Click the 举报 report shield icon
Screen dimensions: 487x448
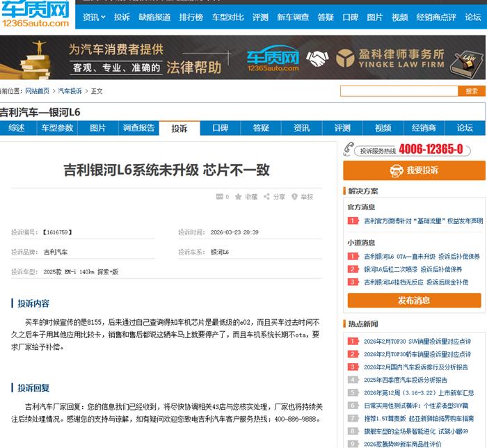click(x=295, y=197)
